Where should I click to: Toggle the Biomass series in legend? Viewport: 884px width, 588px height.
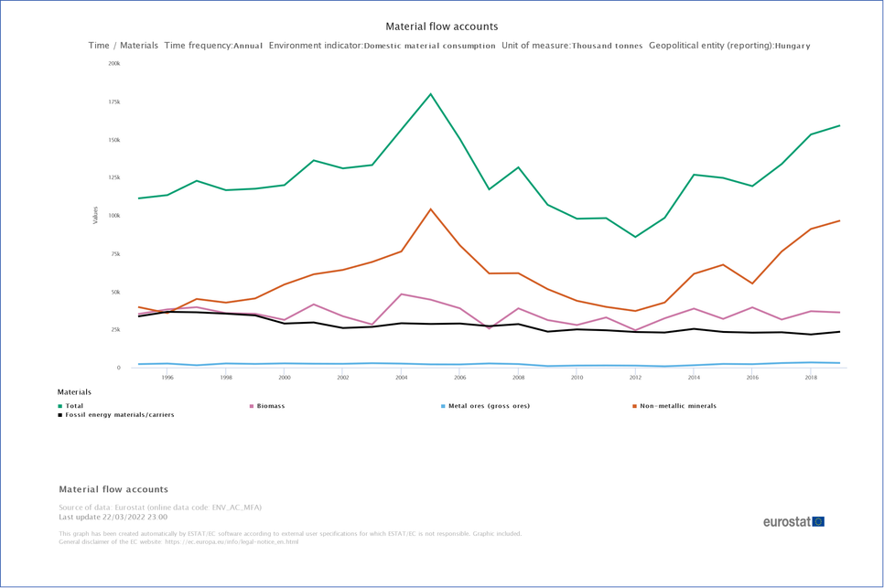click(x=271, y=406)
